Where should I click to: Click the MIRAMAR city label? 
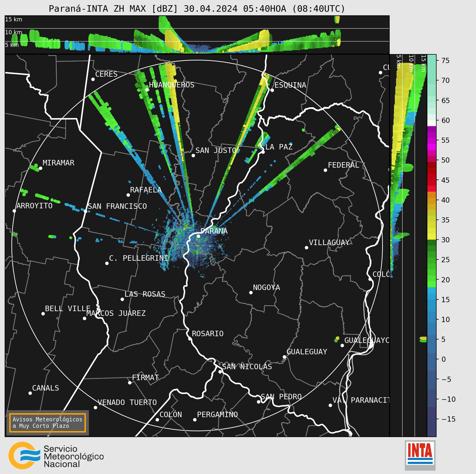coord(58,163)
